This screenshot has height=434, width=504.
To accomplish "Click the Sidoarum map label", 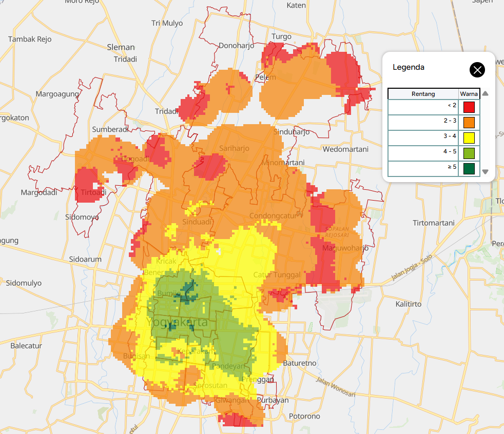I will [85, 259].
